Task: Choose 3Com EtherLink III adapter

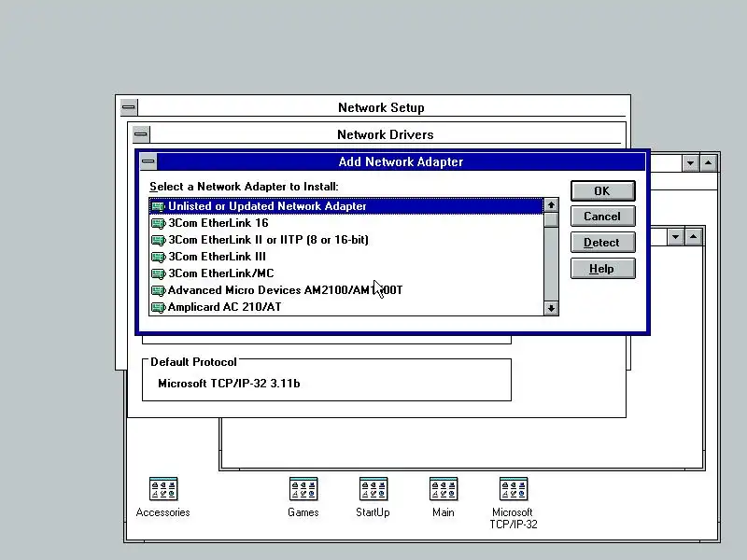Action: 346,257
